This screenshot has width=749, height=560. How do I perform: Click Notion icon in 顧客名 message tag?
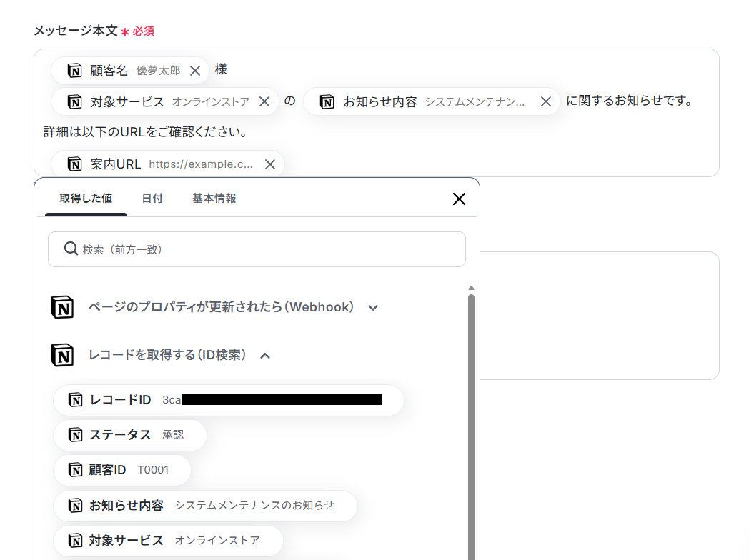[x=74, y=71]
